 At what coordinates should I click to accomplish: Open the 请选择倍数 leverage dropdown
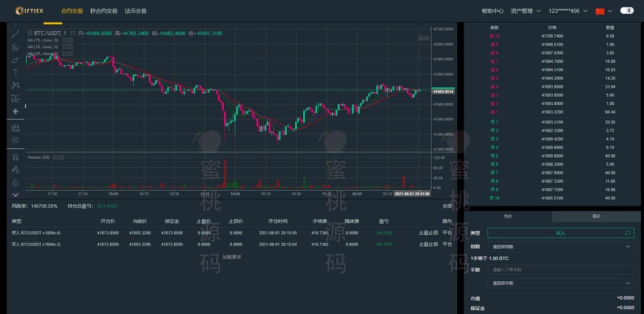click(x=560, y=246)
